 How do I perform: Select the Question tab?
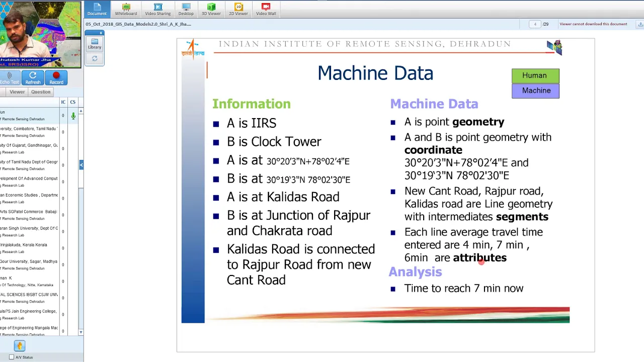(41, 92)
